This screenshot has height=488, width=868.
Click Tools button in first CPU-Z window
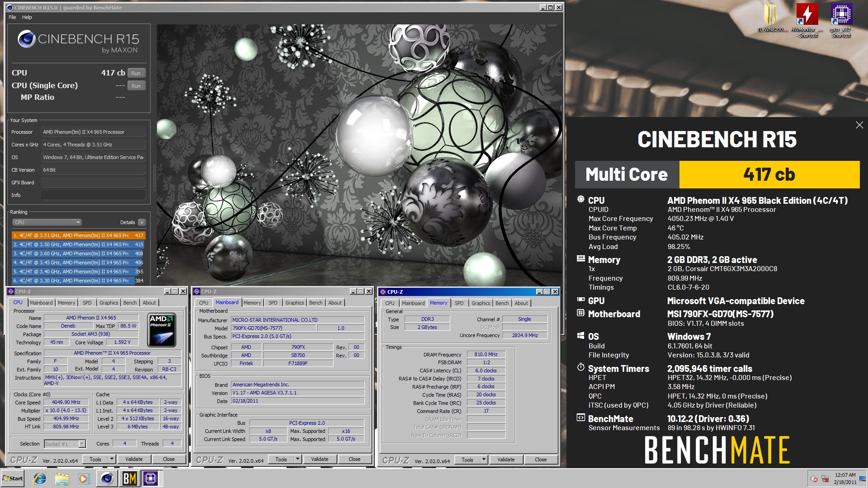coord(95,459)
